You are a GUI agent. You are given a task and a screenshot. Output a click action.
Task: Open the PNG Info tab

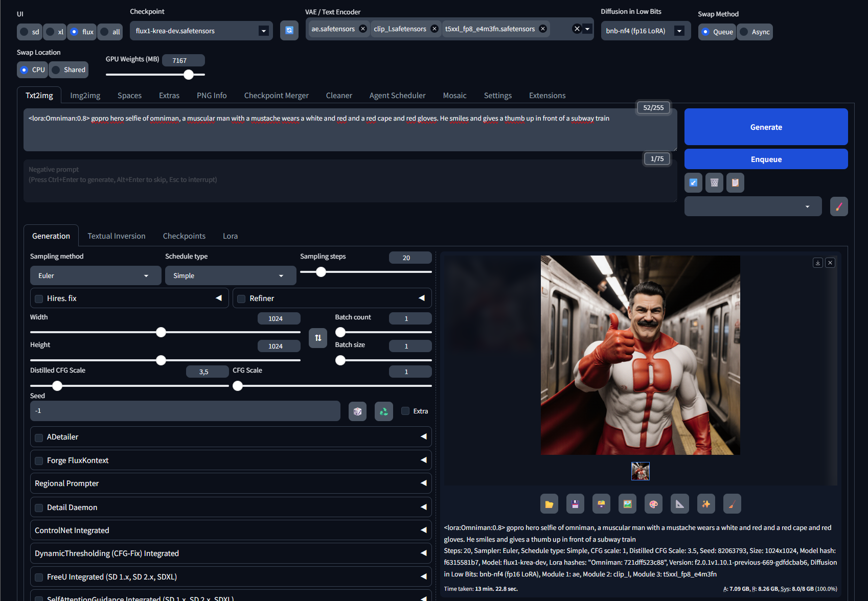[212, 96]
